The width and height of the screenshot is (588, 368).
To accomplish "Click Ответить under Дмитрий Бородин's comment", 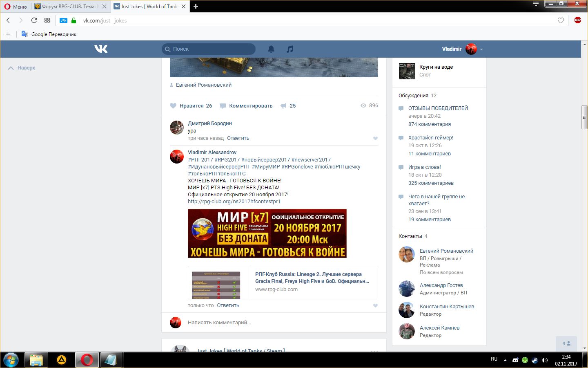I will point(238,138).
